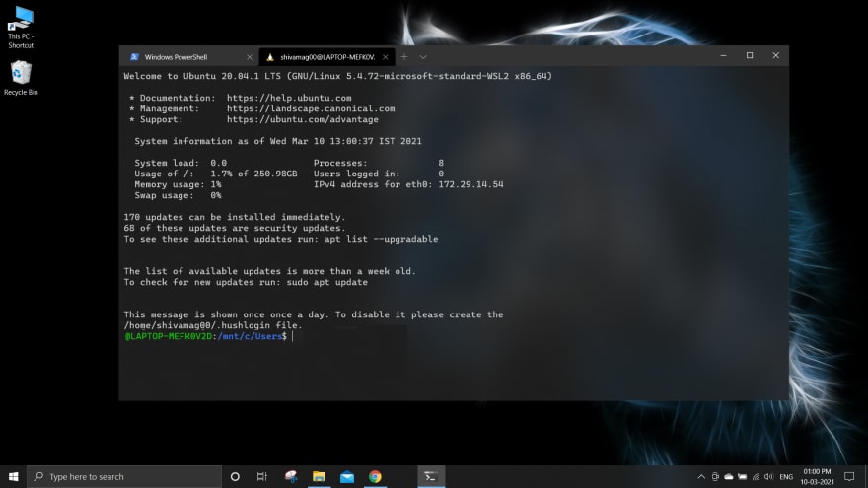
Task: Click the PowerShell icon in first tab
Action: tap(134, 57)
